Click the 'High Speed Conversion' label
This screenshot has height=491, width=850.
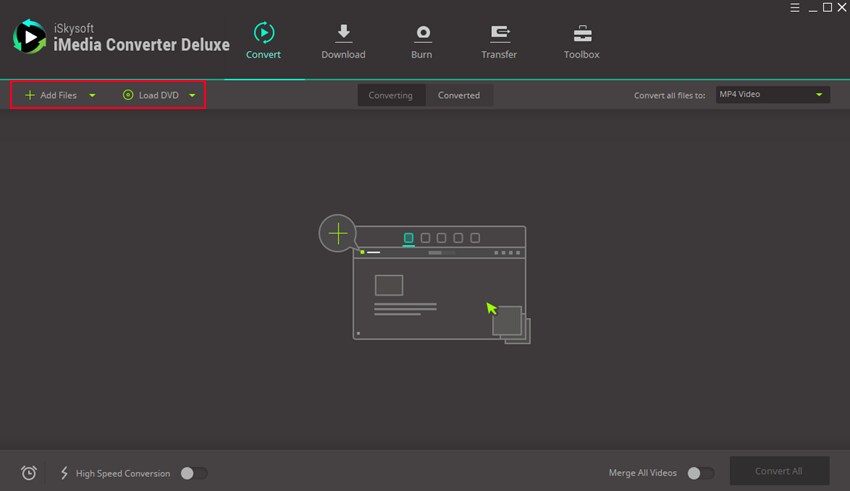(123, 474)
